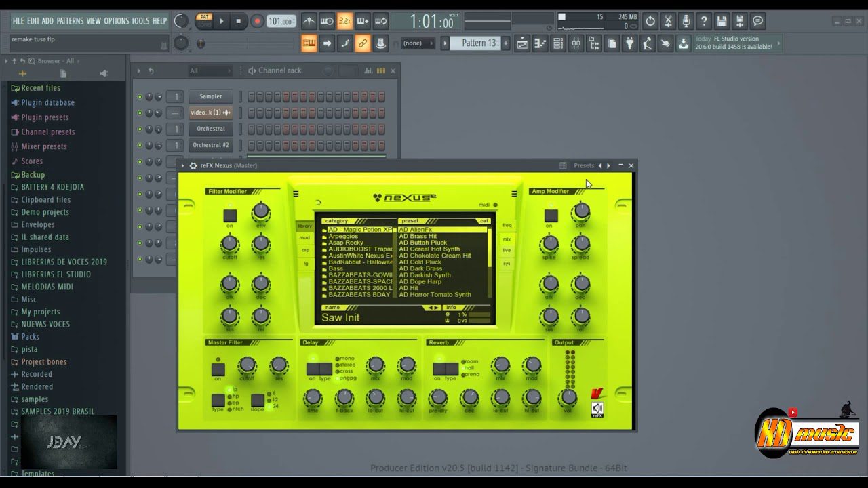This screenshot has height=488, width=868.
Task: Click the Orchestral #2 channel button
Action: (x=210, y=145)
